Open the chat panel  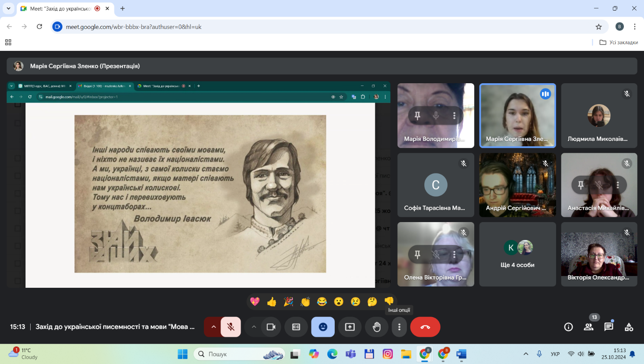(x=609, y=327)
